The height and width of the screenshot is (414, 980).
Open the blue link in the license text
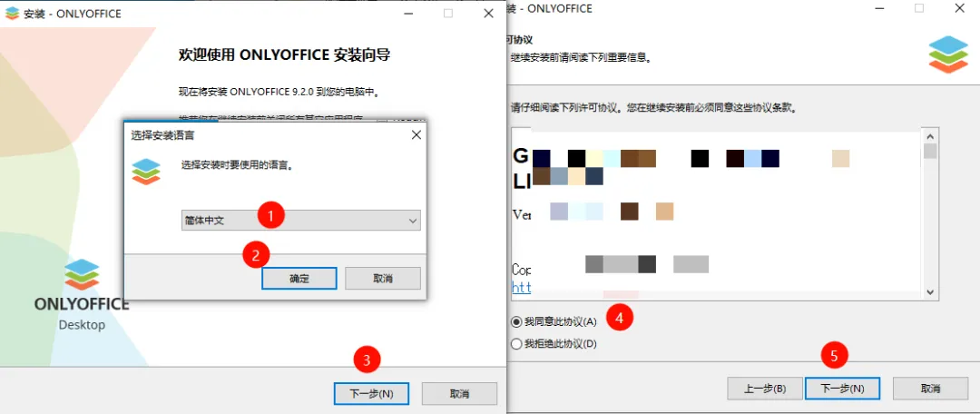click(x=521, y=287)
